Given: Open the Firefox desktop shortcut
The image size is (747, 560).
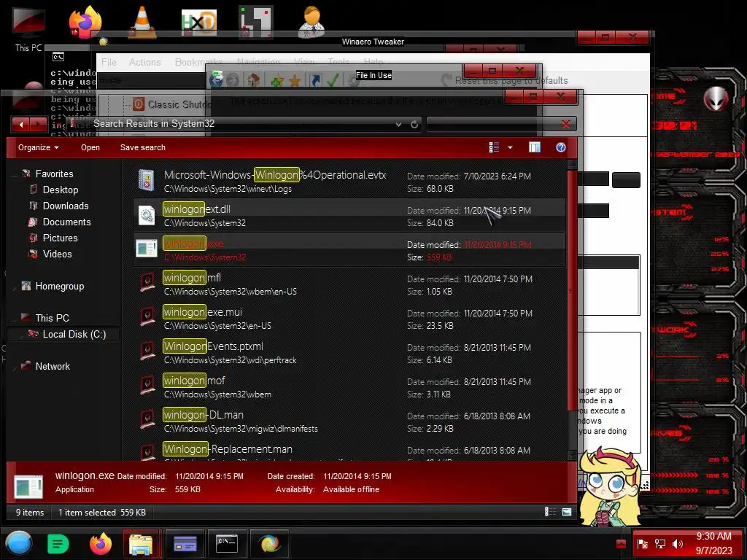Looking at the screenshot, I should coord(85,22).
